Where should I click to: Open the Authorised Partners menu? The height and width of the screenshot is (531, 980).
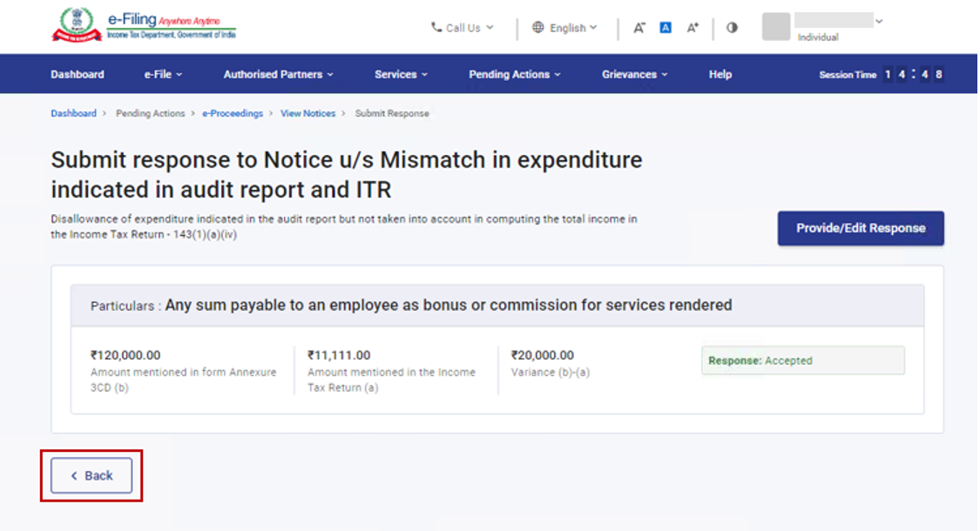click(278, 75)
